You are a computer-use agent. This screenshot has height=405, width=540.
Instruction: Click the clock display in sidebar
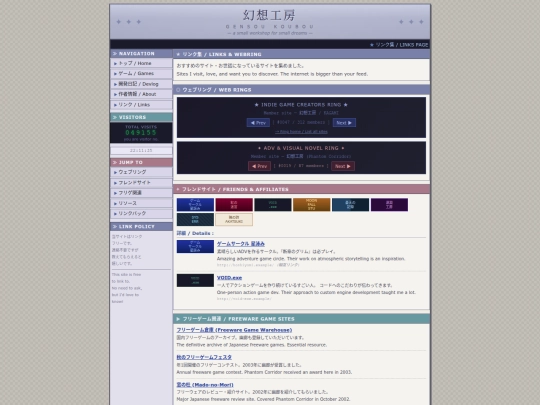pyautogui.click(x=141, y=150)
